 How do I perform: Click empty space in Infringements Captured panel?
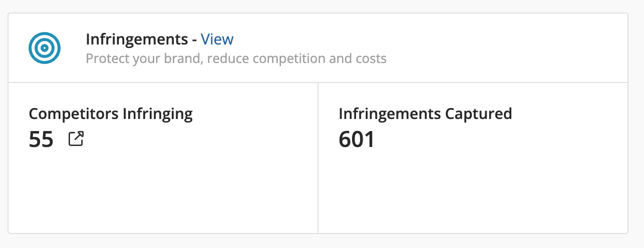(x=473, y=195)
